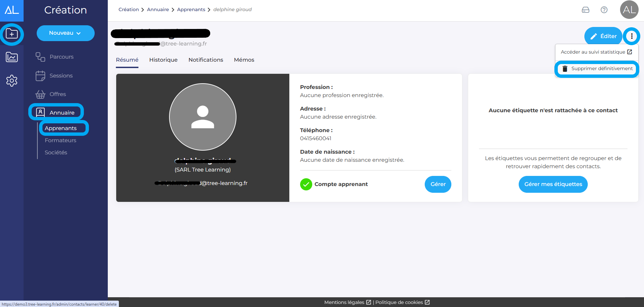Click the Annuaire breadcrumb link
This screenshot has height=307, width=644.
tap(158, 10)
